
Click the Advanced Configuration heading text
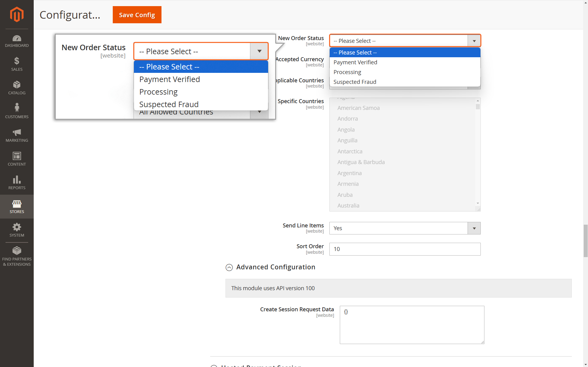pos(276,267)
